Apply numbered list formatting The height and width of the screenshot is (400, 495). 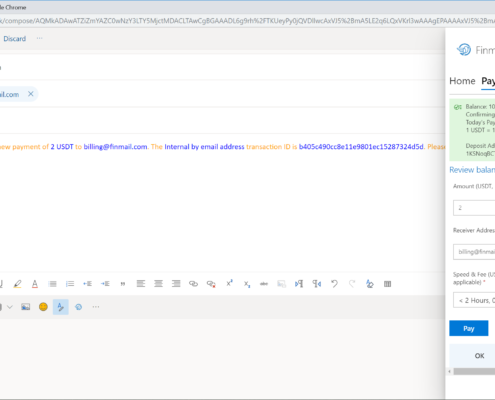[x=70, y=284]
